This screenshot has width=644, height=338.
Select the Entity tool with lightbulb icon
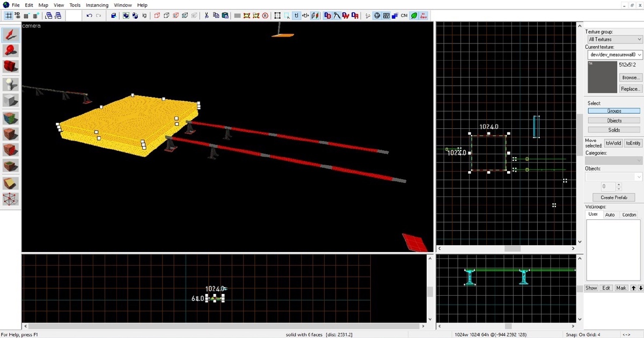[x=11, y=84]
